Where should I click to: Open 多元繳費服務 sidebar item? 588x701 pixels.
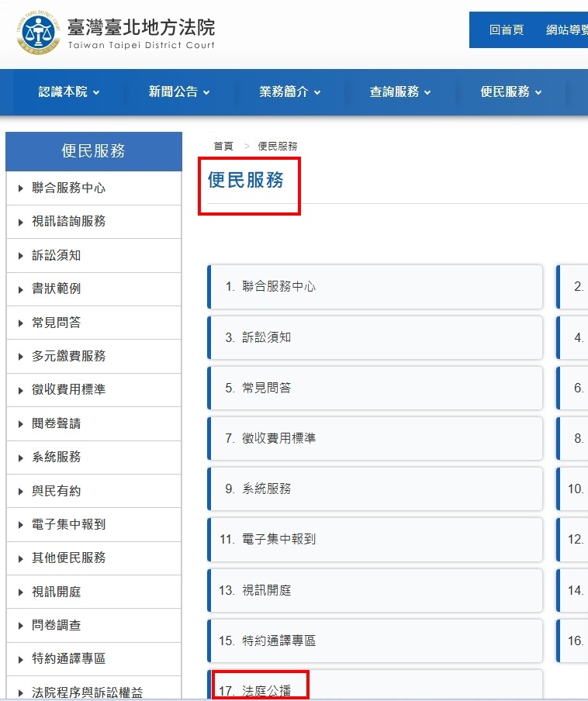tap(68, 356)
